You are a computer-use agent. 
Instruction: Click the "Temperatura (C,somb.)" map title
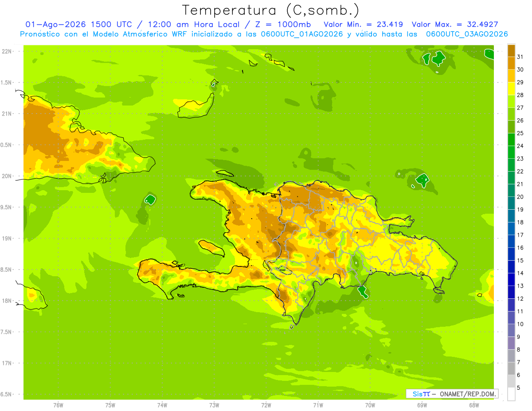pos(271,10)
